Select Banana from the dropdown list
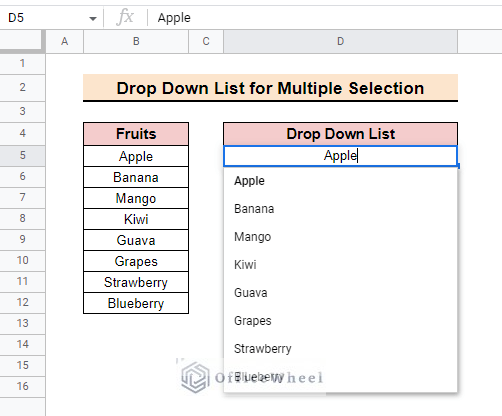502x416 pixels. (x=340, y=209)
